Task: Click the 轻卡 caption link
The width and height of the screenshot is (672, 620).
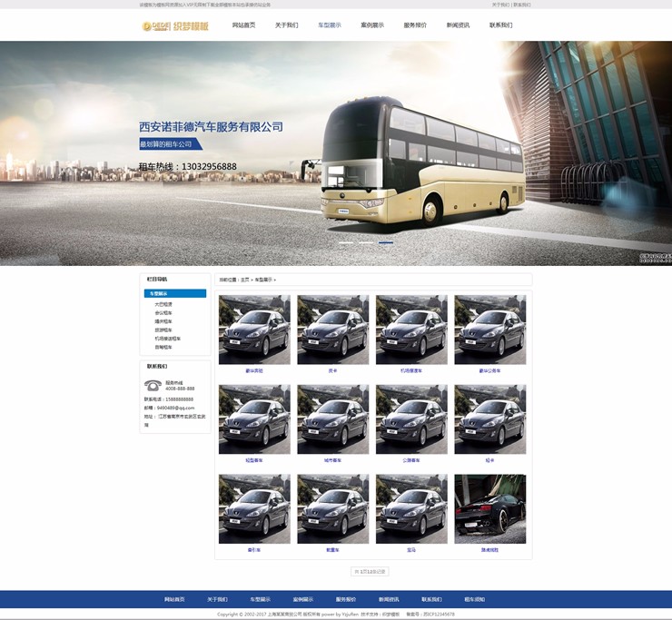Action: coord(489,460)
